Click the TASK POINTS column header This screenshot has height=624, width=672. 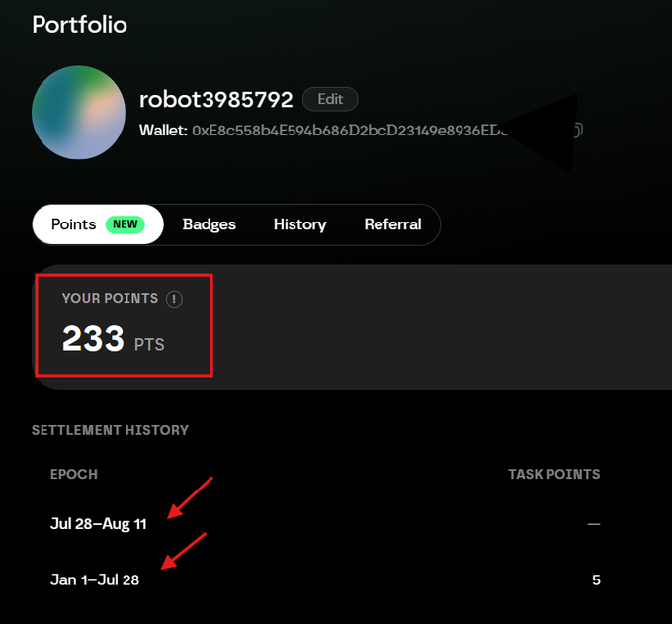(x=554, y=474)
